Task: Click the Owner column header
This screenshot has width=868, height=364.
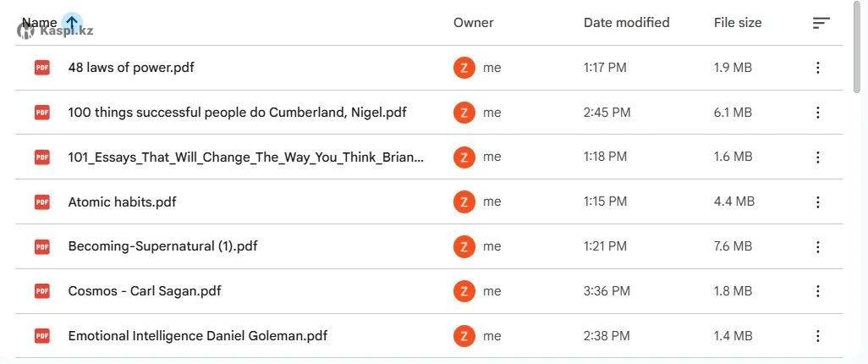Action: coord(473,23)
